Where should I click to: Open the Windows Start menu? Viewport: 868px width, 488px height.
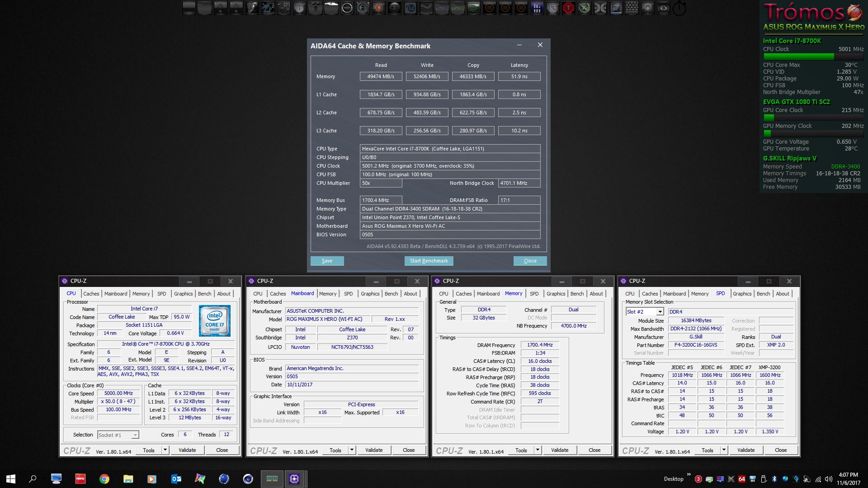coord(11,479)
